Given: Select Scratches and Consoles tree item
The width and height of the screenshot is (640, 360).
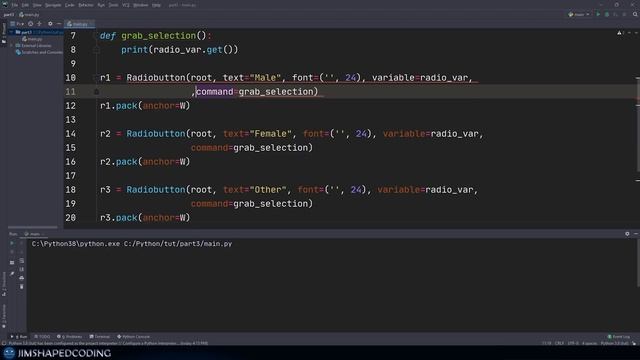Looking at the screenshot, I should (39, 52).
